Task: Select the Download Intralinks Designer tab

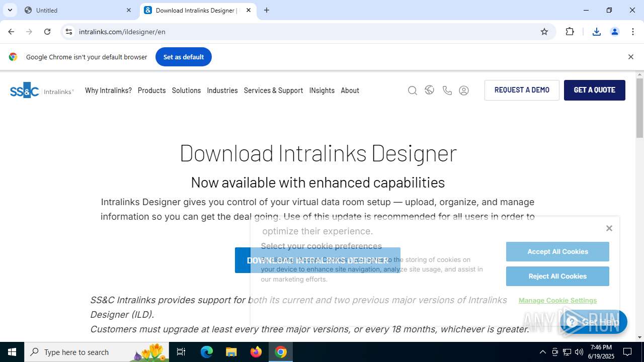Action: pos(197,10)
